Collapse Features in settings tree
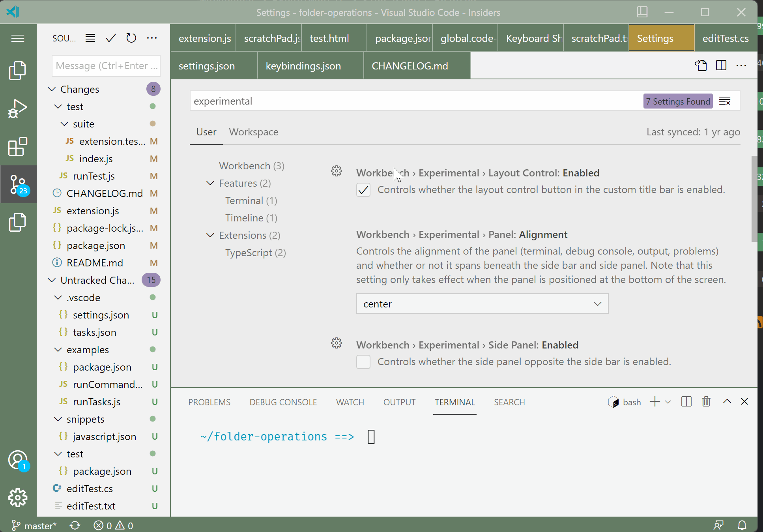 (x=210, y=183)
